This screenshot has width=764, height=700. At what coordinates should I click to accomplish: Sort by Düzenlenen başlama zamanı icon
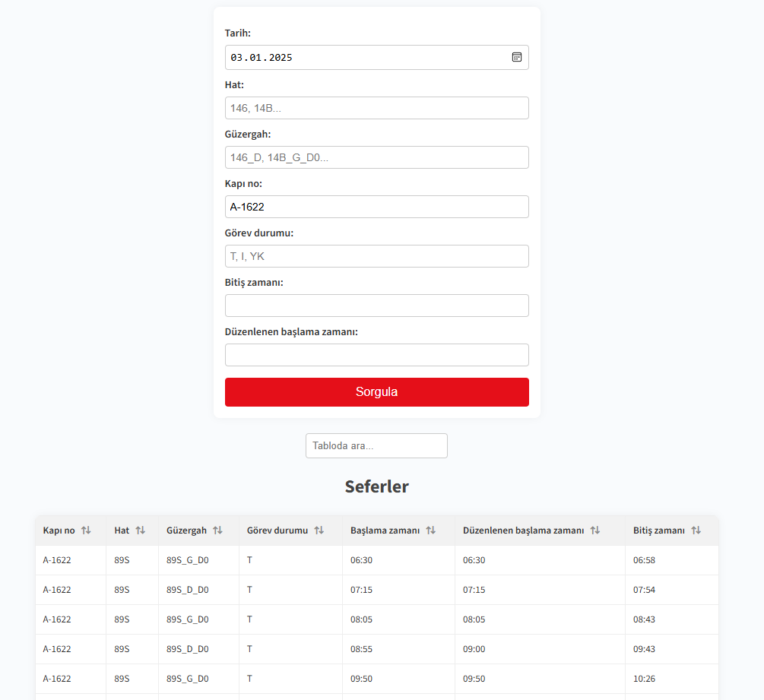point(594,531)
